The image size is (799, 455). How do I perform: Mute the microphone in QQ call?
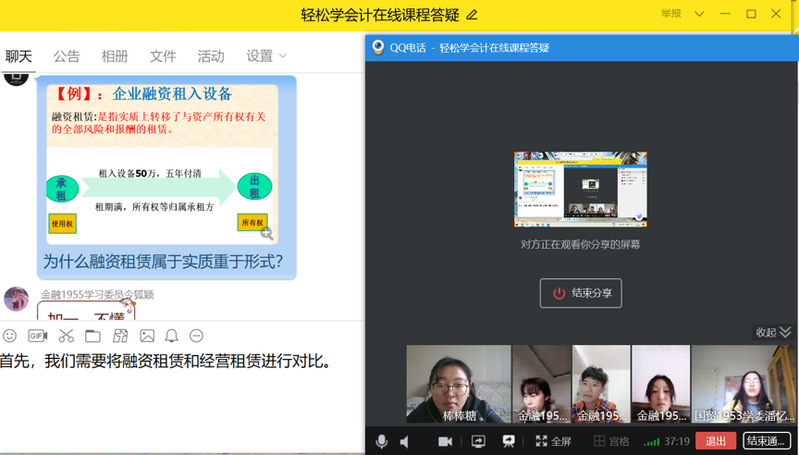[381, 441]
